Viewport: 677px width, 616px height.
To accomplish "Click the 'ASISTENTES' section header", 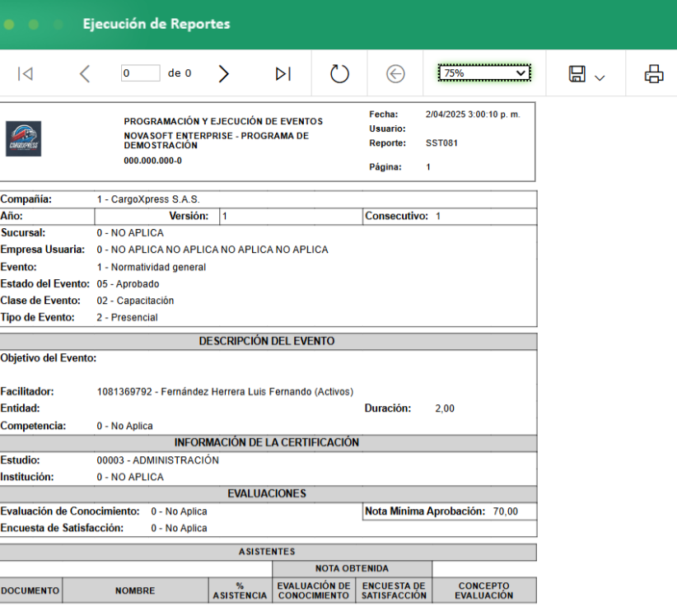I will coord(267,552).
